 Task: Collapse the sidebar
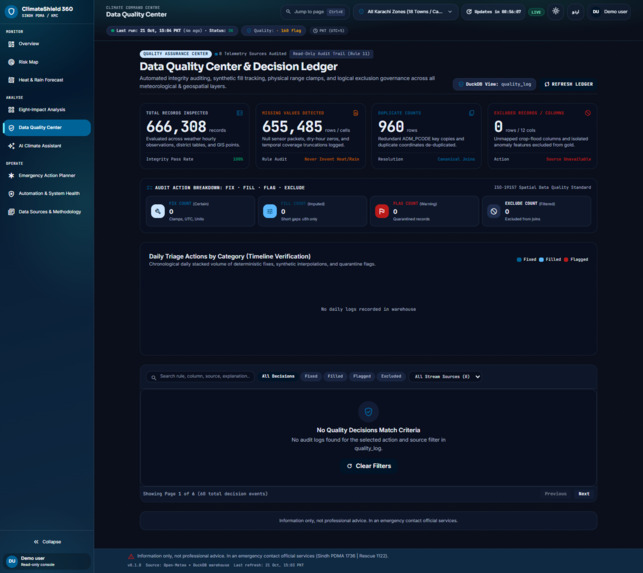[x=47, y=542]
